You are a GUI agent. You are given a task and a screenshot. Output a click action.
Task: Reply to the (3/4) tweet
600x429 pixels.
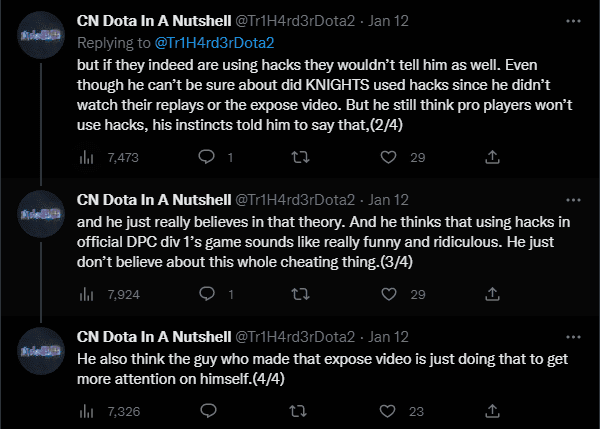pos(208,295)
